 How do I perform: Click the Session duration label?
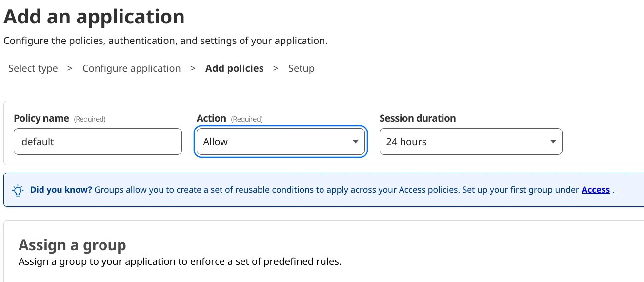click(417, 118)
